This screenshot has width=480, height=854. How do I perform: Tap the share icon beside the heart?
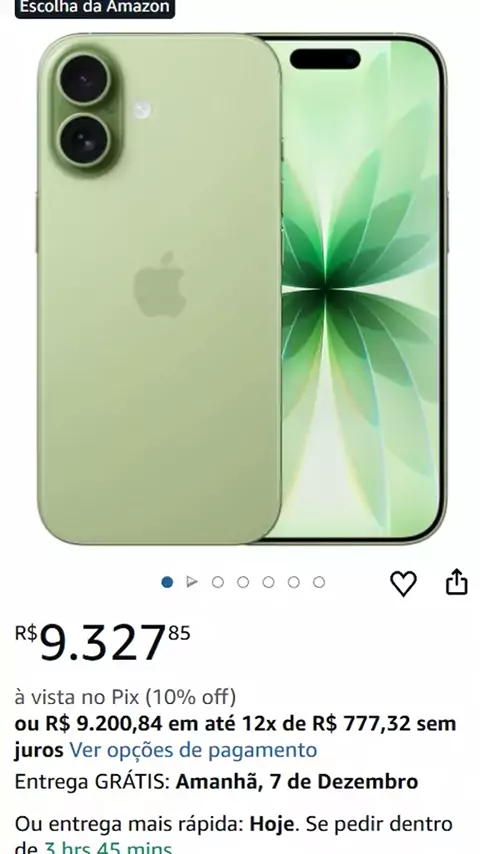(x=457, y=582)
